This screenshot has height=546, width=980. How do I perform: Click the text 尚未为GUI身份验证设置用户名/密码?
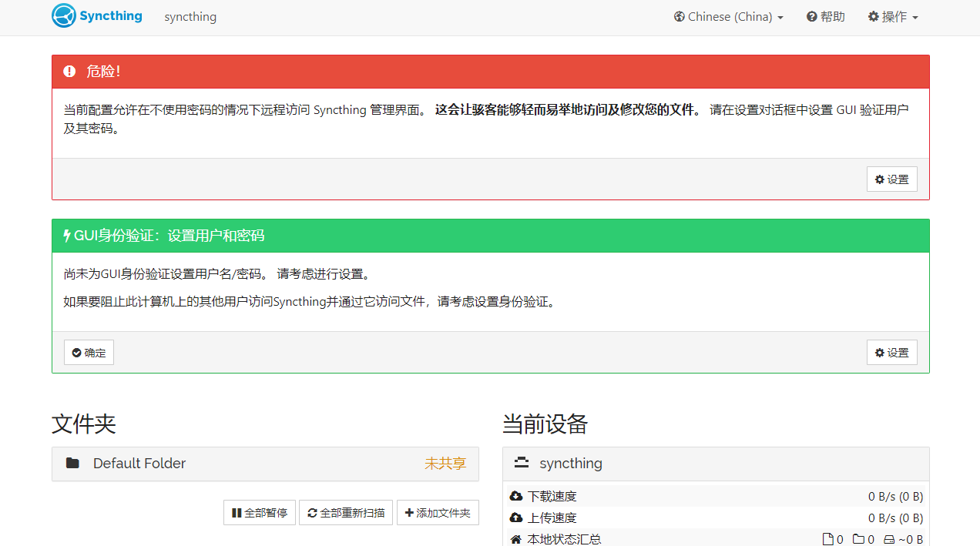pyautogui.click(x=167, y=274)
